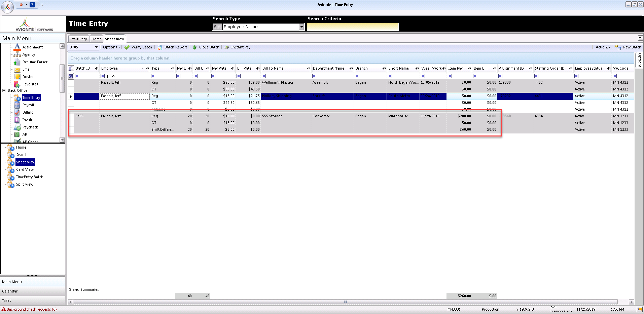Click the yellow Search Criteria input field
The width and height of the screenshot is (644, 314).
point(353,27)
